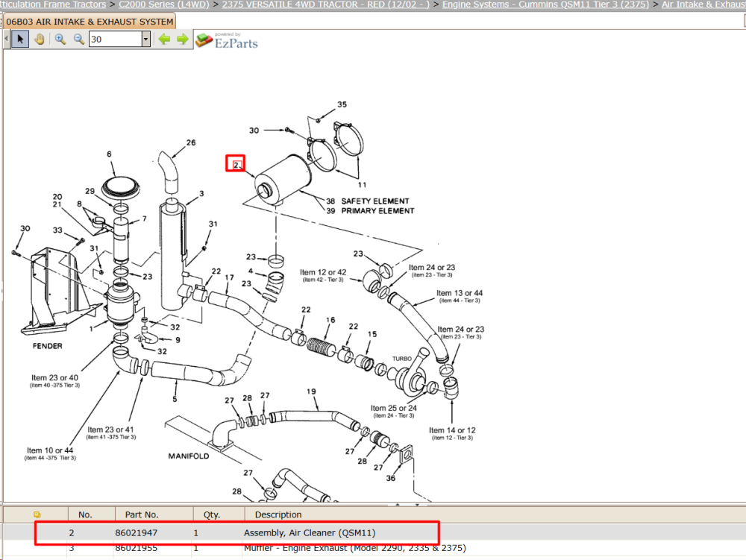The image size is (746, 560).
Task: Collapse the diagram toolbar with left arrow handle
Action: tap(7, 39)
